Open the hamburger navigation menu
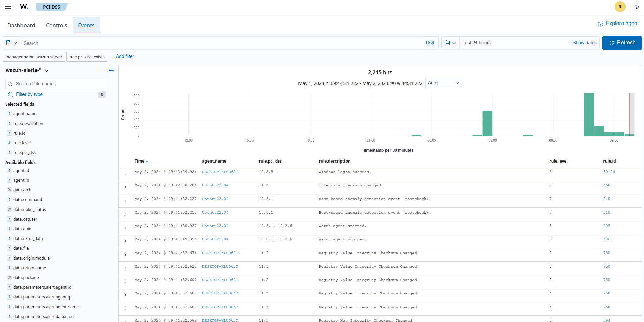This screenshot has width=644, height=322. 8,7
